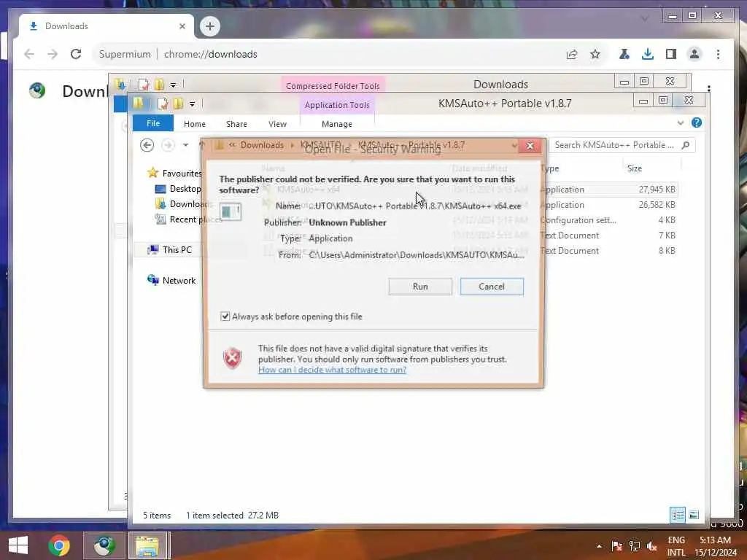
Task: Click Cancel in the security warning dialog
Action: 492,287
